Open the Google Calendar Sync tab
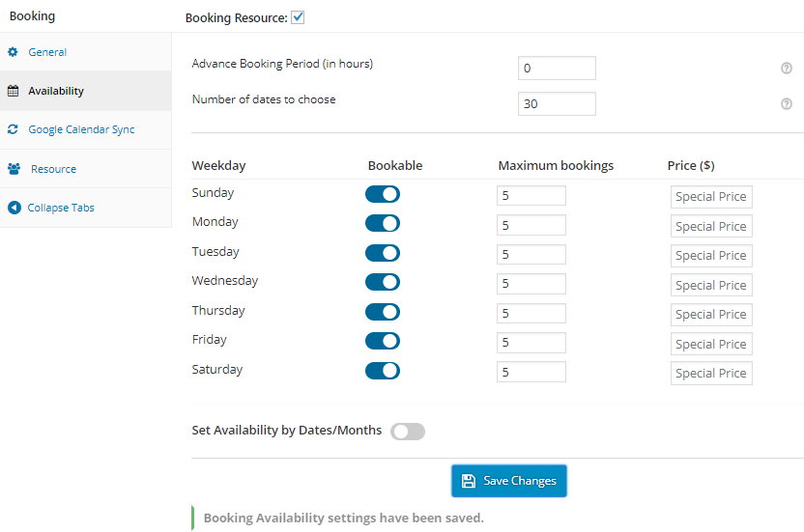804x532 pixels. click(x=81, y=129)
